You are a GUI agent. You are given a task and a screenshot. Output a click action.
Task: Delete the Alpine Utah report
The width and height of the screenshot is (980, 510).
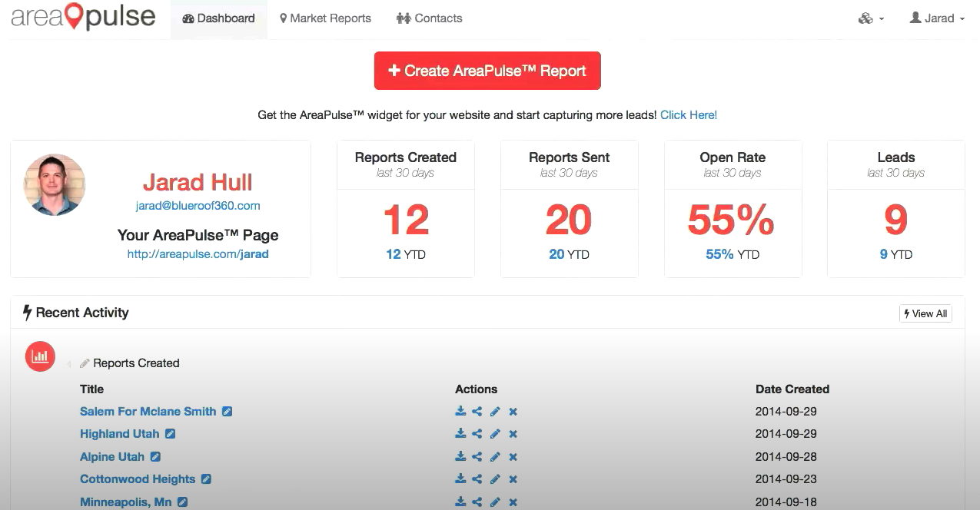click(513, 457)
